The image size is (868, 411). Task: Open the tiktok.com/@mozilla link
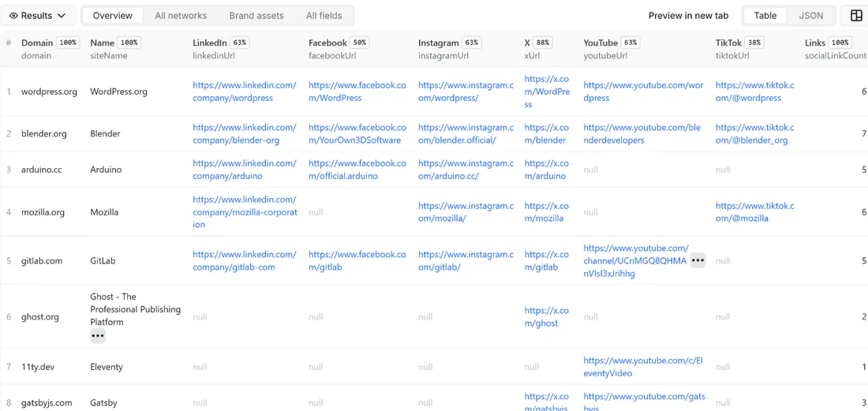click(x=754, y=212)
